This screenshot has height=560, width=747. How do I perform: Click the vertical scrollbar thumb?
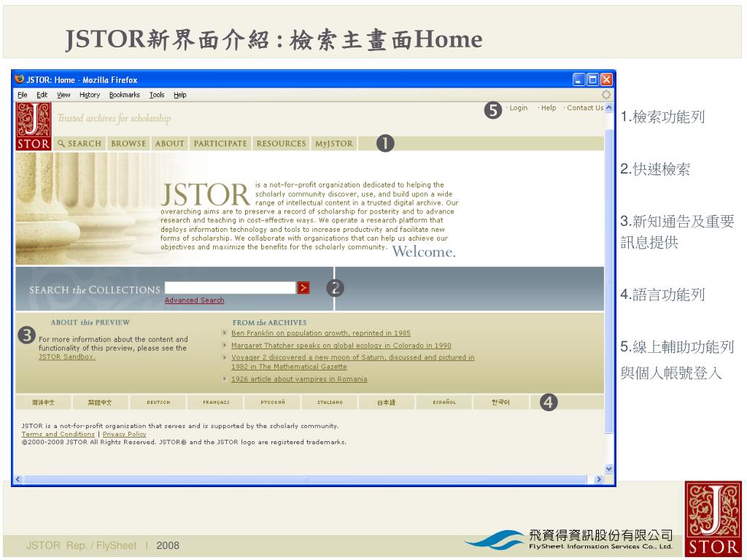click(609, 281)
